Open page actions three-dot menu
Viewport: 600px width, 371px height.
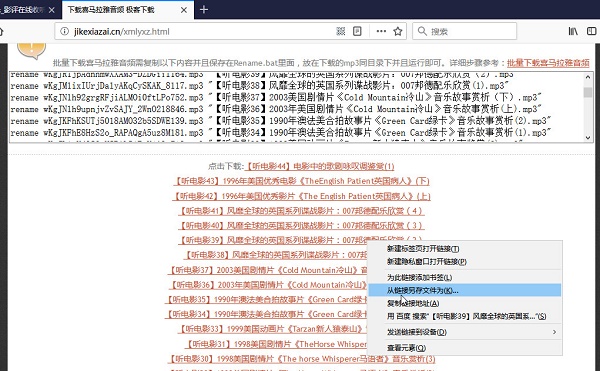point(381,31)
